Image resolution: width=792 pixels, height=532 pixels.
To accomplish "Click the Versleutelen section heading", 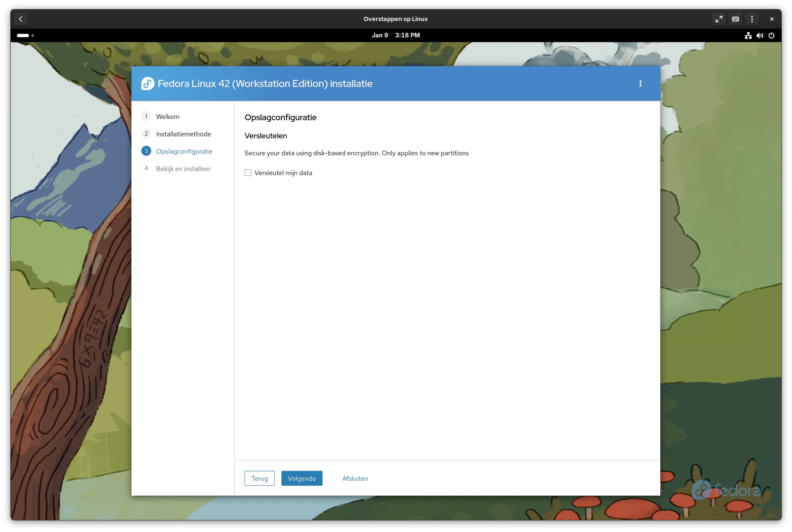I will (x=266, y=136).
